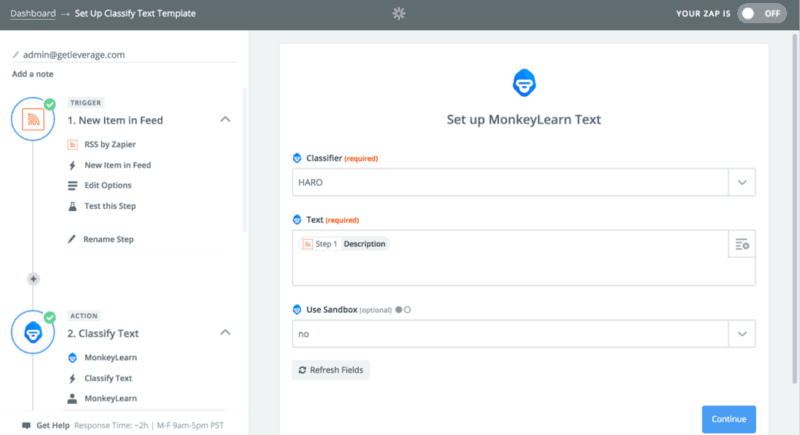Collapse the New Item in Feed step
Image resolution: width=800 pixels, height=435 pixels.
[x=225, y=119]
